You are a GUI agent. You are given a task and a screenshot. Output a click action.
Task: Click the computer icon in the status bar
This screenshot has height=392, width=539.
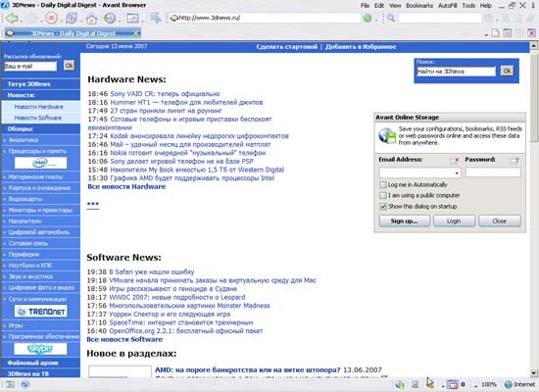(x=416, y=384)
